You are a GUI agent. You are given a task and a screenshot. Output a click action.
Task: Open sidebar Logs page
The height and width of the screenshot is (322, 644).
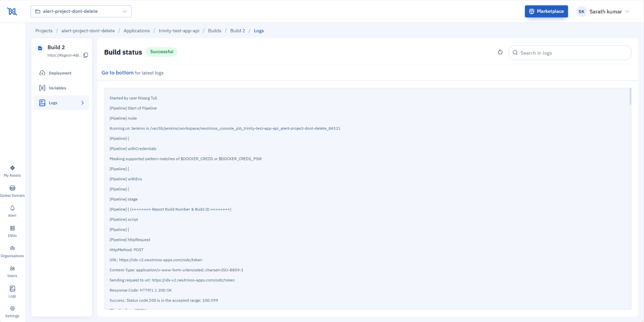[12, 292]
